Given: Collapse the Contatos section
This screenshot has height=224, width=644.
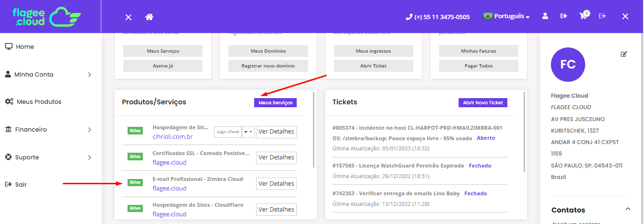Looking at the screenshot, I should pos(628,209).
